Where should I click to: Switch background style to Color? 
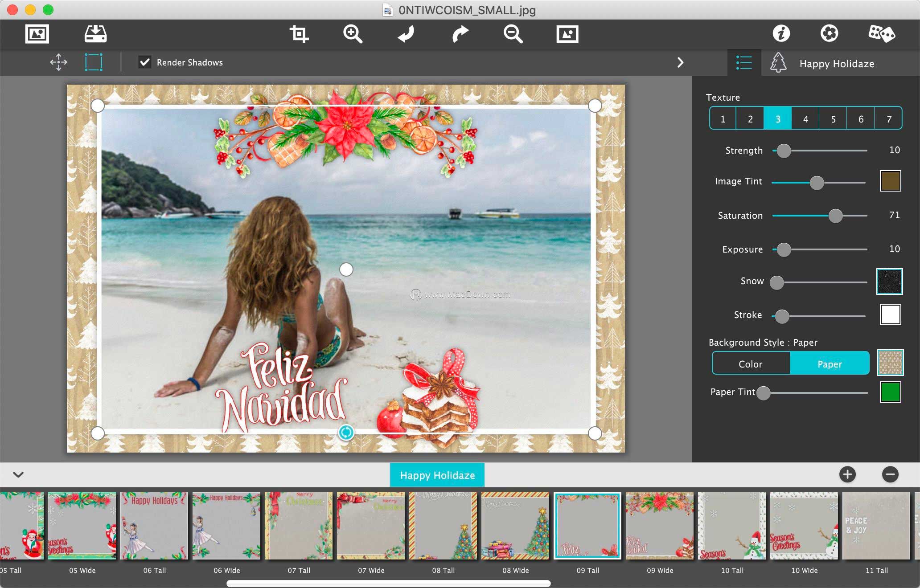[750, 363]
